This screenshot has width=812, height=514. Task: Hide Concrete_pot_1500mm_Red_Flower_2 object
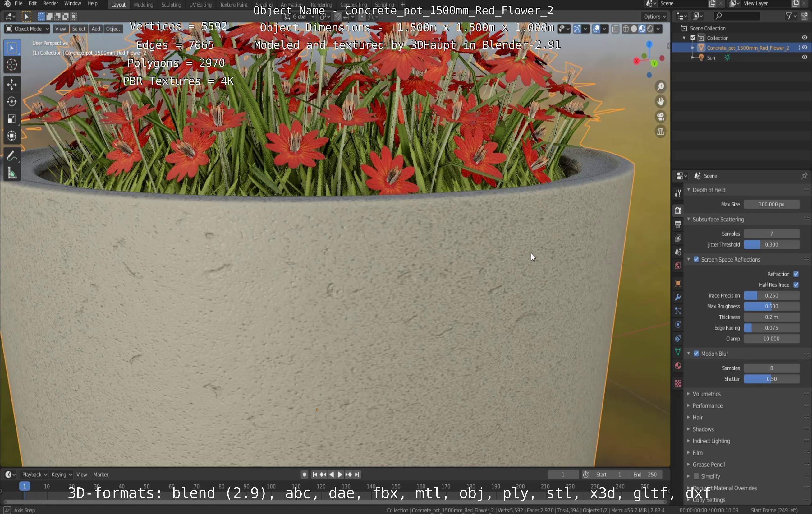coord(804,48)
